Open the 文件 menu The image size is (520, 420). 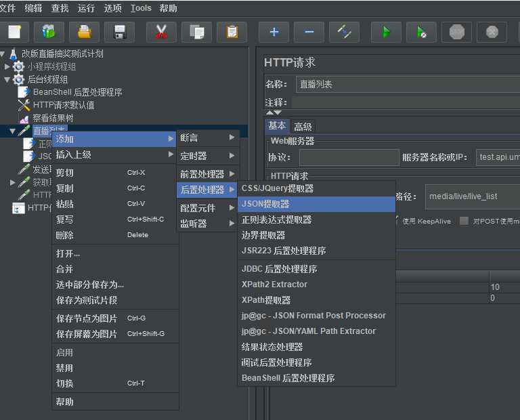7,8
